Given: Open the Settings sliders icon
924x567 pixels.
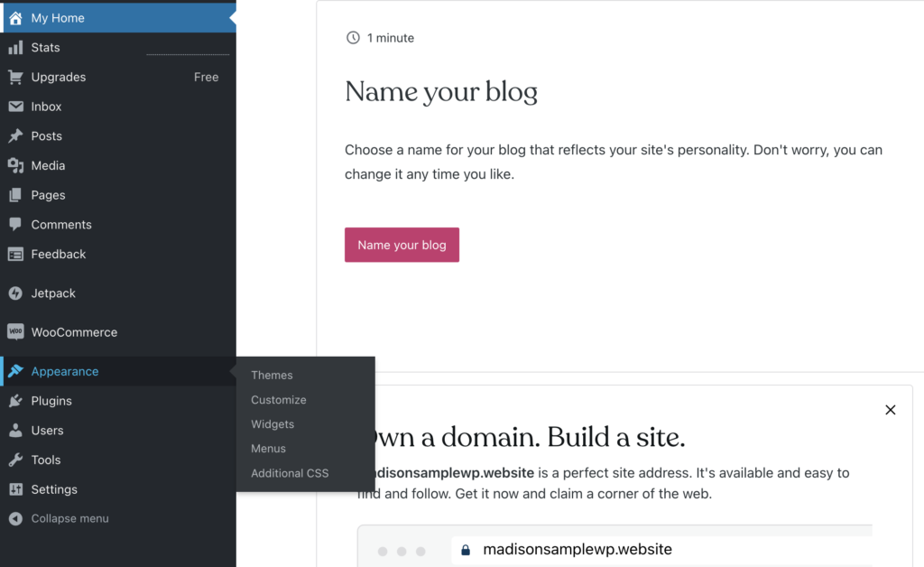Looking at the screenshot, I should 15,489.
